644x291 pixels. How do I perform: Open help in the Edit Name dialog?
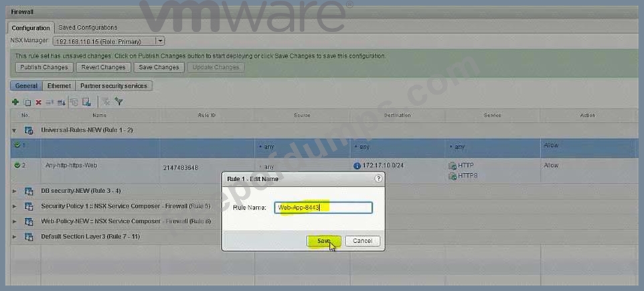pos(378,178)
